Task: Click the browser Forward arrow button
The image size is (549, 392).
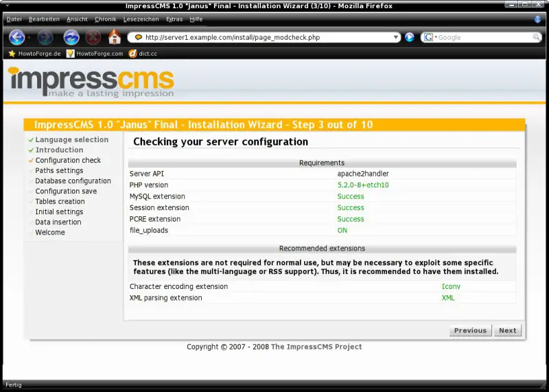Action: [45, 37]
